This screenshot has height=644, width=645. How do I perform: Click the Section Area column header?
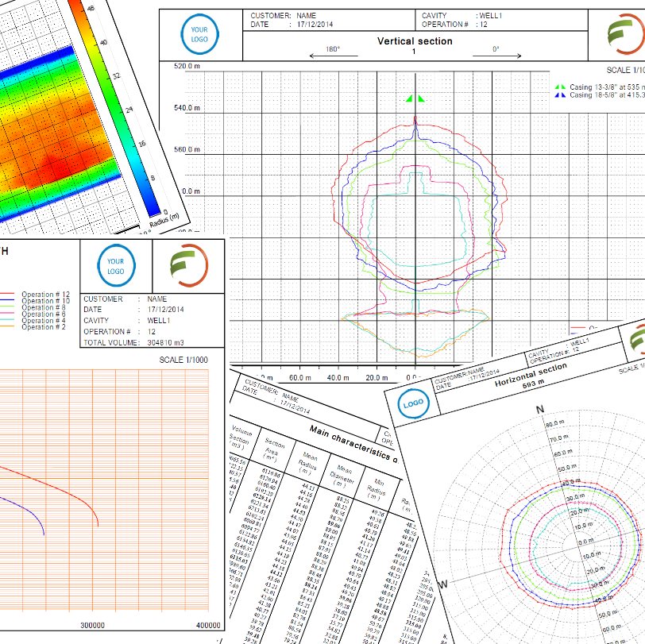272,449
